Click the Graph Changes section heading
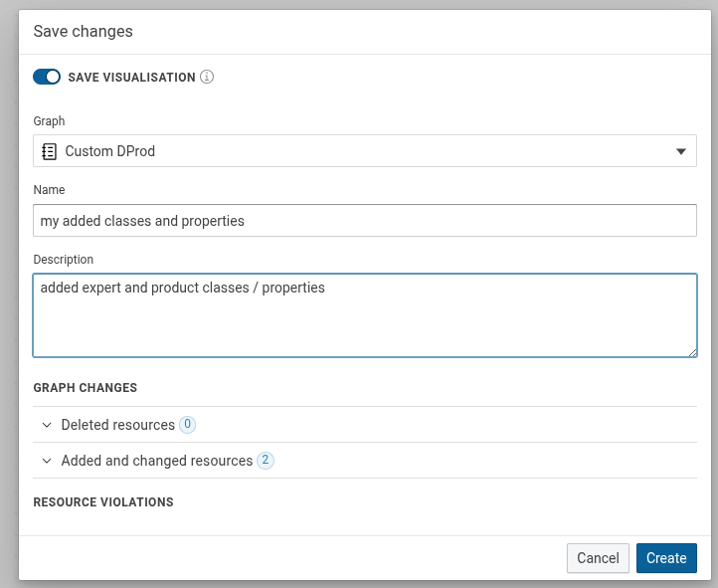The width and height of the screenshot is (718, 588). coord(85,388)
